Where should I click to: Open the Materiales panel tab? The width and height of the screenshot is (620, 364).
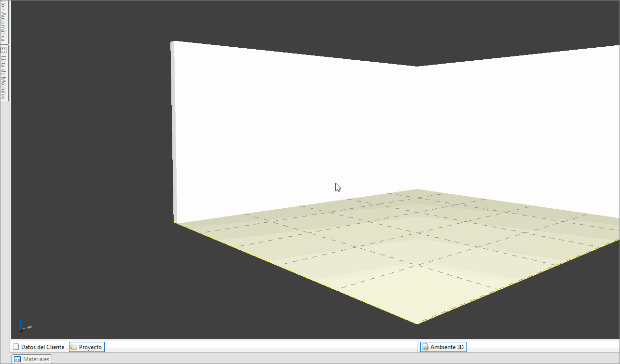click(32, 359)
